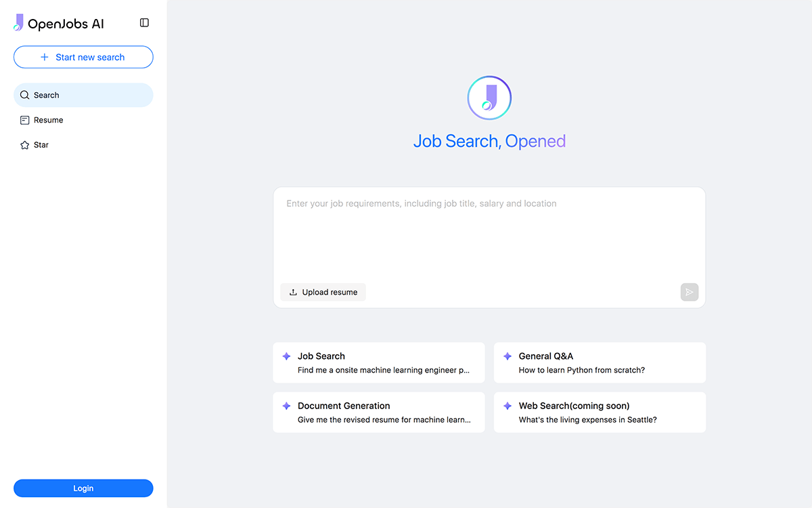Click the Resume document icon in sidebar
Image resolution: width=812 pixels, height=508 pixels.
coord(24,120)
